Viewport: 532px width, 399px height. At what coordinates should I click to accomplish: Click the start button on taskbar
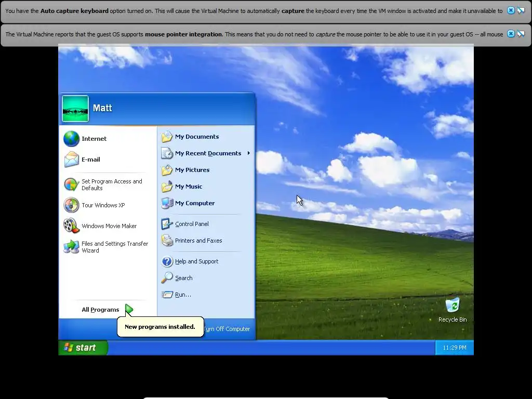pyautogui.click(x=83, y=348)
